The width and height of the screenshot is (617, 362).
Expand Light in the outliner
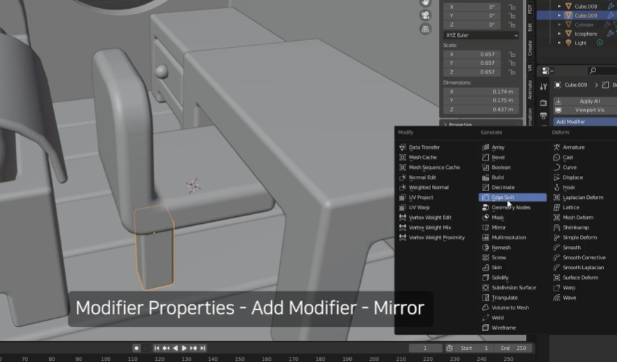click(560, 43)
